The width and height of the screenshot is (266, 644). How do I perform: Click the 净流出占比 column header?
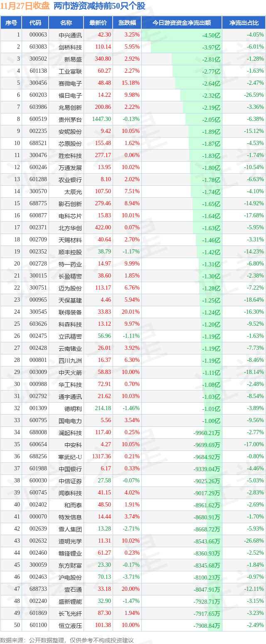[x=244, y=23]
